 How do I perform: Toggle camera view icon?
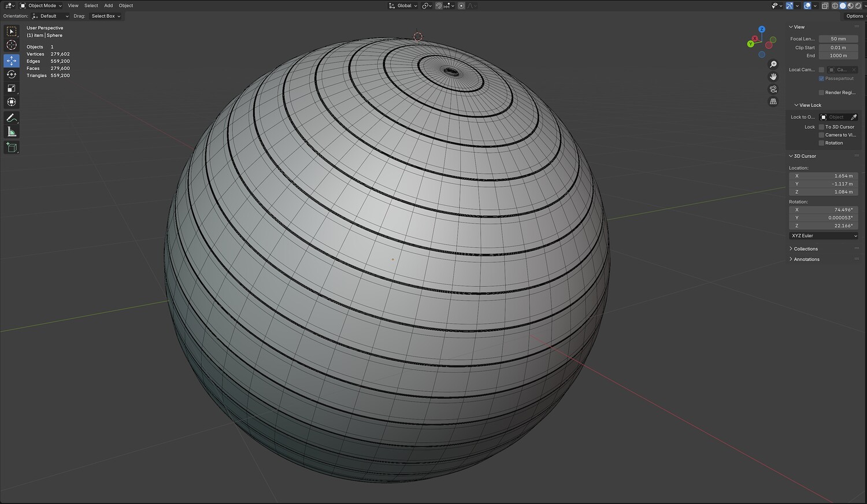(x=773, y=89)
